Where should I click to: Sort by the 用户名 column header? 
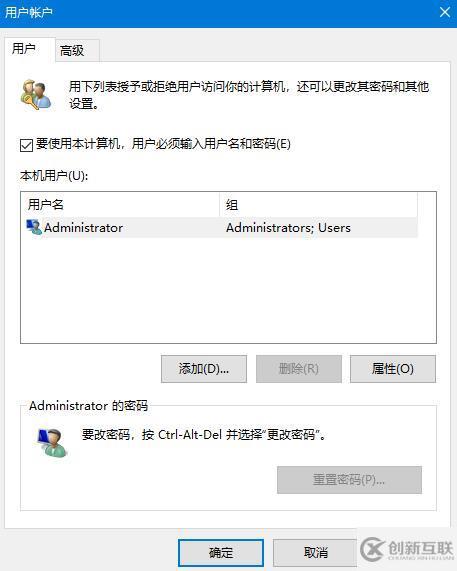[x=122, y=205]
